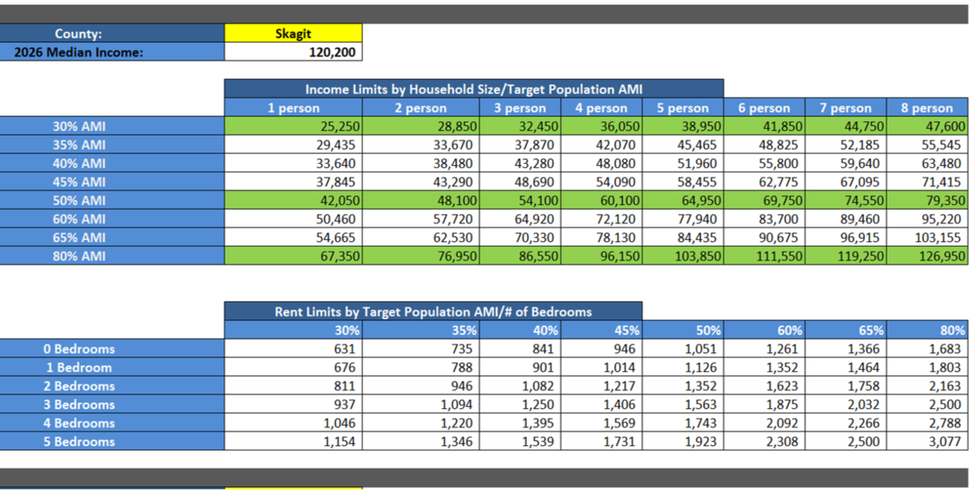
Task: Click the 60,100 income cell
Action: [x=601, y=200]
